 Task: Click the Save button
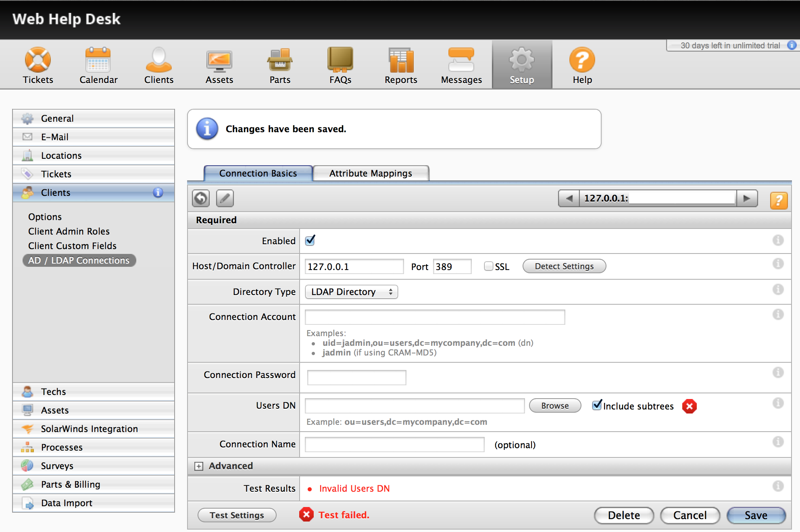point(756,515)
